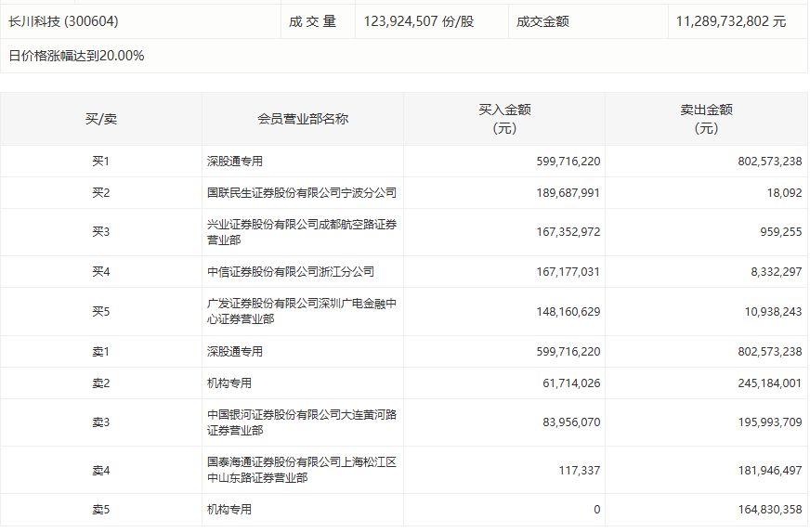Click the 买/卖 column header

point(101,120)
